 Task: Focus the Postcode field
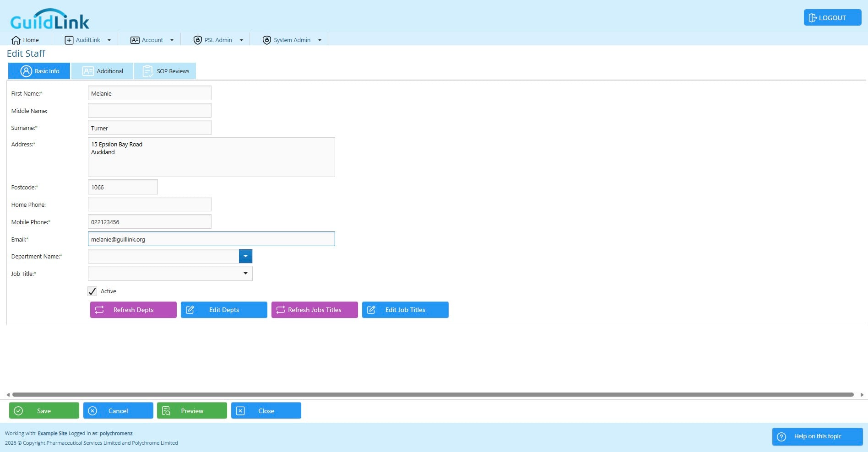click(123, 187)
